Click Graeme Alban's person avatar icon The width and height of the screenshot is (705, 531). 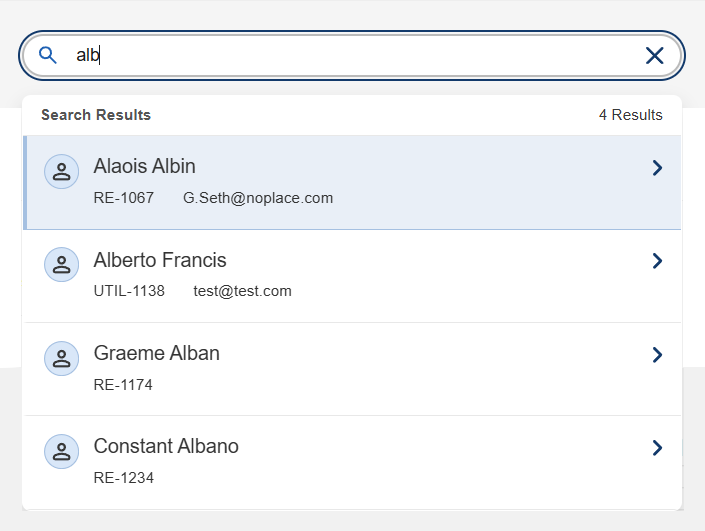pos(61,358)
